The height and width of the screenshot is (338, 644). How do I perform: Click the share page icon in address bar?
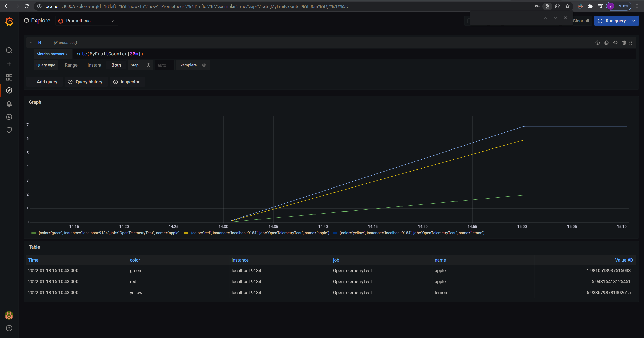click(x=557, y=6)
